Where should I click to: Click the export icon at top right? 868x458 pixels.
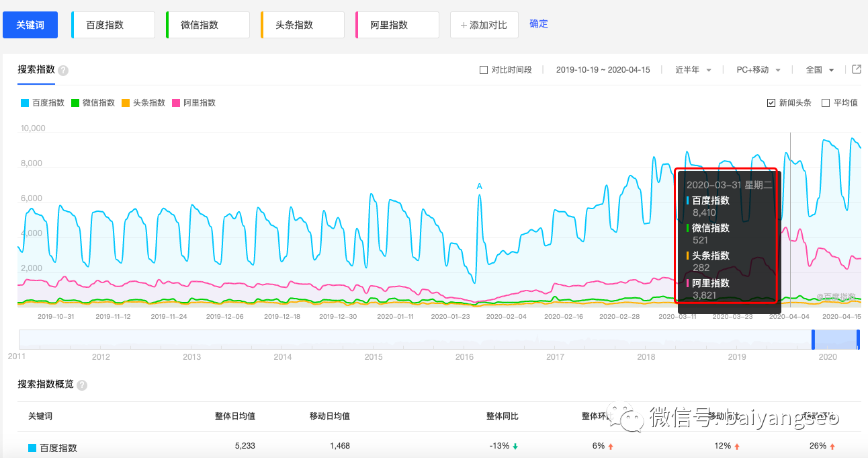[857, 69]
